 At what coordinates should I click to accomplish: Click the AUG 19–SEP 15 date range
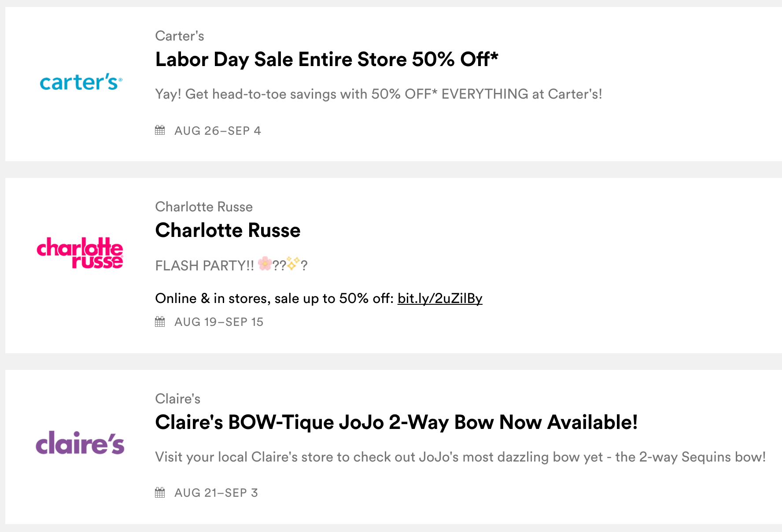point(219,322)
